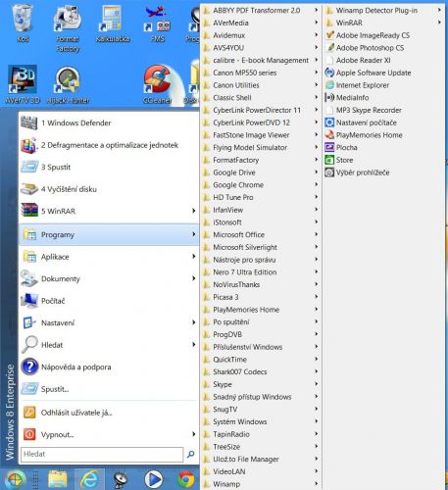This screenshot has height=490, width=448.
Task: Select the AVerTV 3D desktop icon
Action: 23,84
